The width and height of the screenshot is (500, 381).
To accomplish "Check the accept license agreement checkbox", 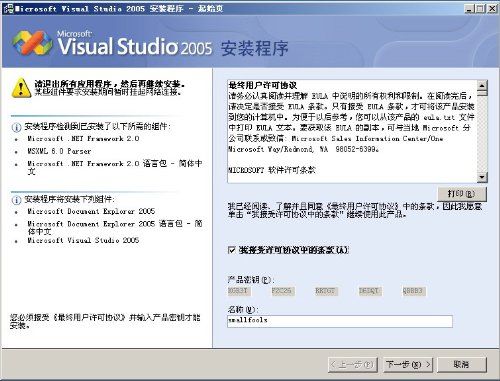I will point(232,250).
